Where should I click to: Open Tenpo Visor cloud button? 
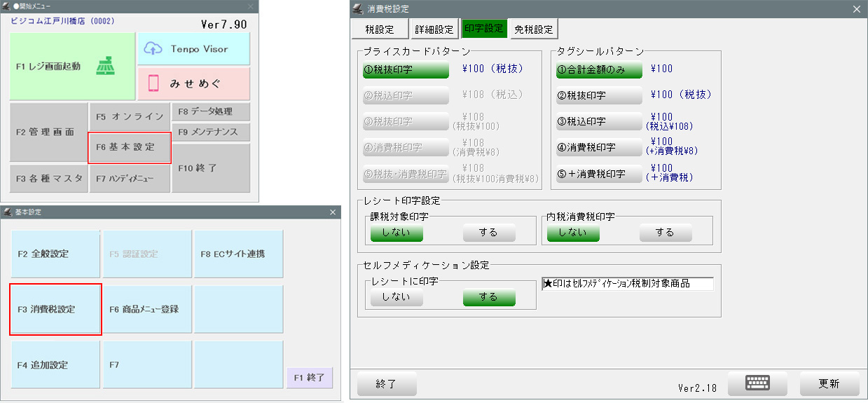(x=193, y=49)
